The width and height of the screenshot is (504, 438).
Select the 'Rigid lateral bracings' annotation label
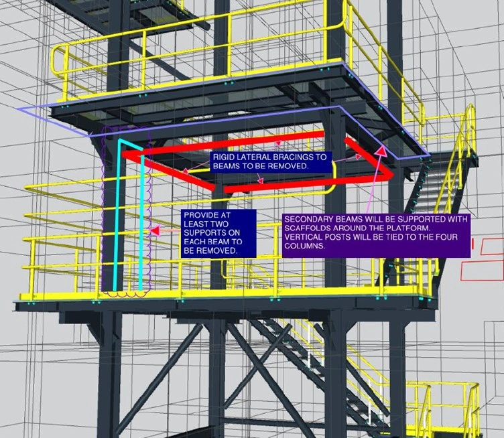[x=271, y=162]
